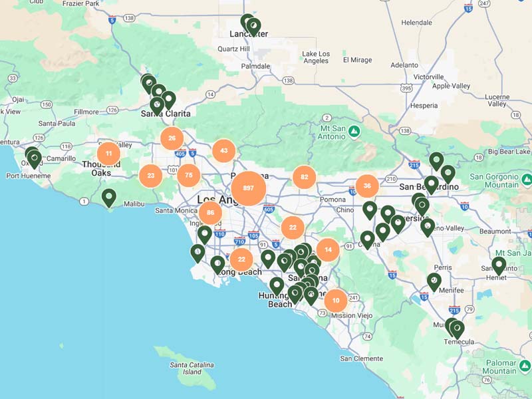532x399 pixels.
Task: Open the 82 cluster south of Mt San Antonio
Action: click(305, 177)
